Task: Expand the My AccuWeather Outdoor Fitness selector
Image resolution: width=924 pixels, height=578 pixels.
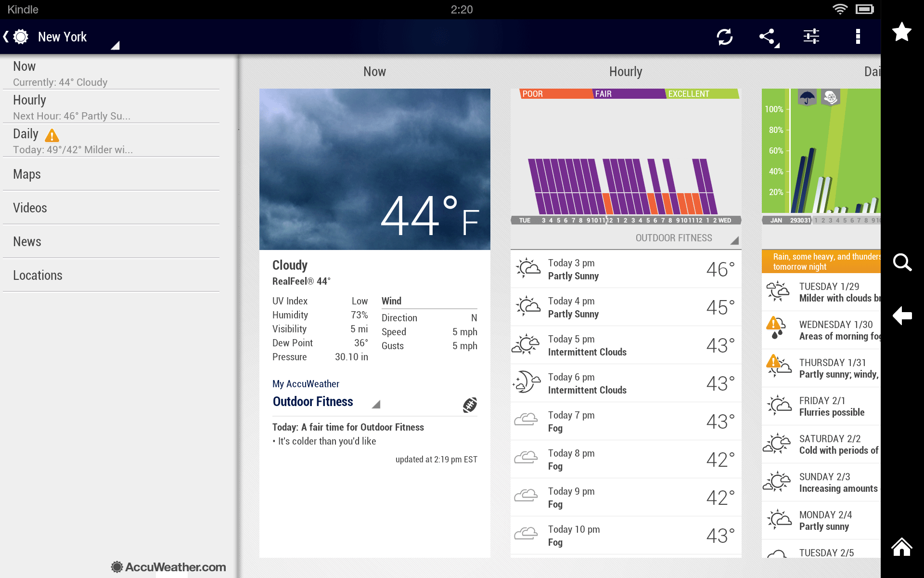Action: click(x=326, y=402)
